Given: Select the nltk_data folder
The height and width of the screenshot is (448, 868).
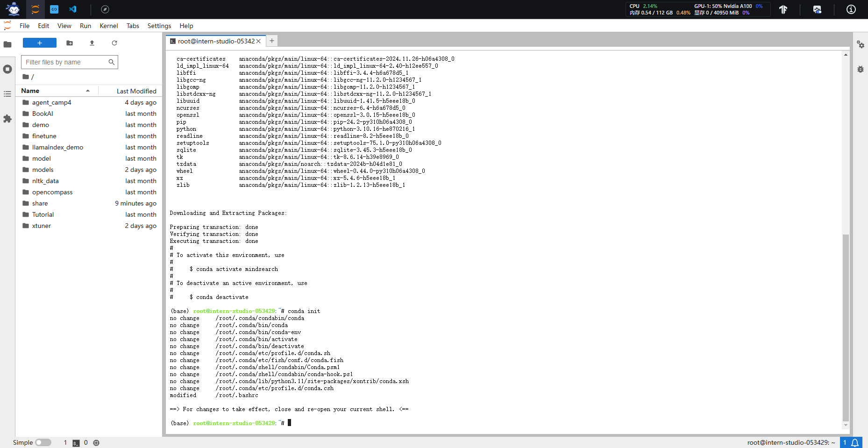Looking at the screenshot, I should click(x=89, y=181).
